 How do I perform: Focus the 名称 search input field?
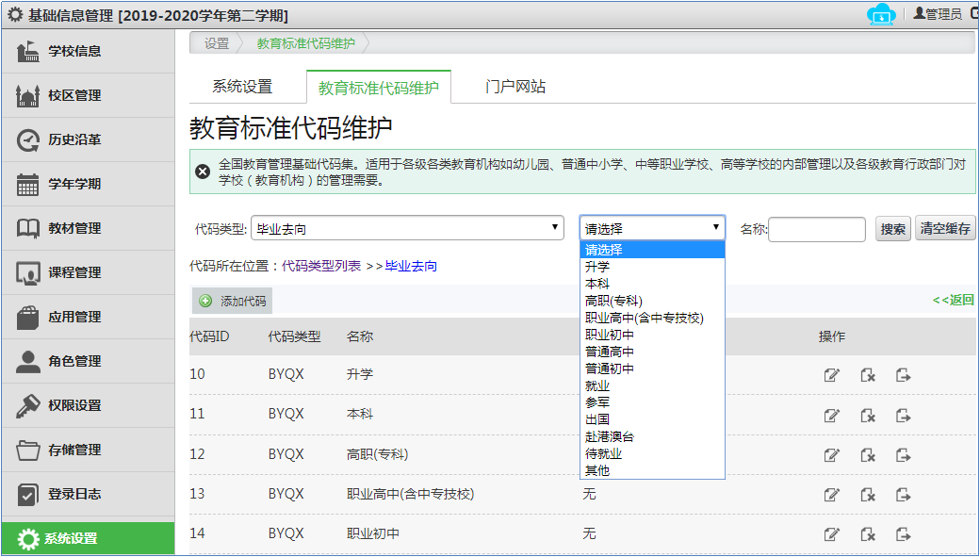817,229
